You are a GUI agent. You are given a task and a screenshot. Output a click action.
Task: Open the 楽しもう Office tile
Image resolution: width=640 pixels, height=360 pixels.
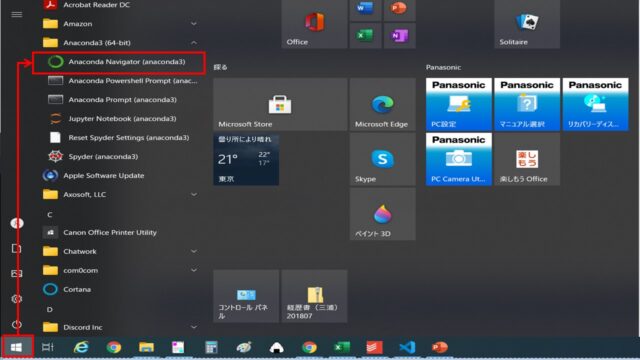click(x=527, y=159)
